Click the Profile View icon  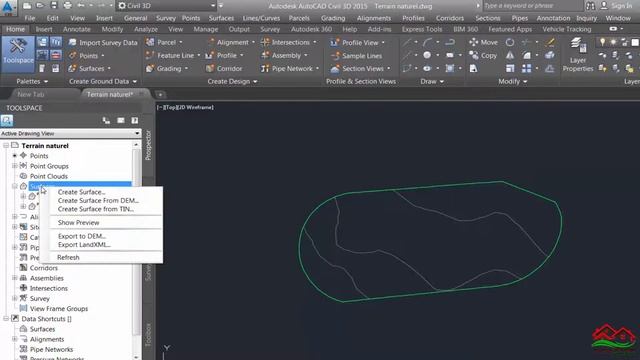coord(335,42)
